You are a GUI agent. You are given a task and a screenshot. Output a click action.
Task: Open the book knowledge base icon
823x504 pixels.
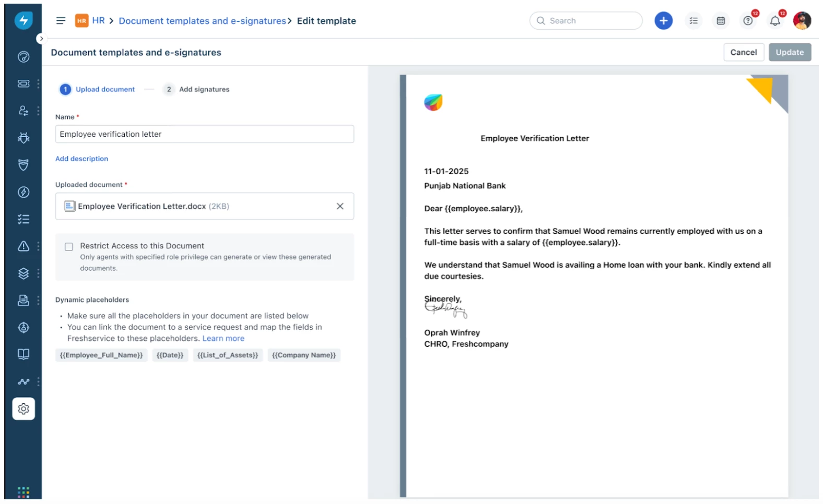tap(23, 354)
